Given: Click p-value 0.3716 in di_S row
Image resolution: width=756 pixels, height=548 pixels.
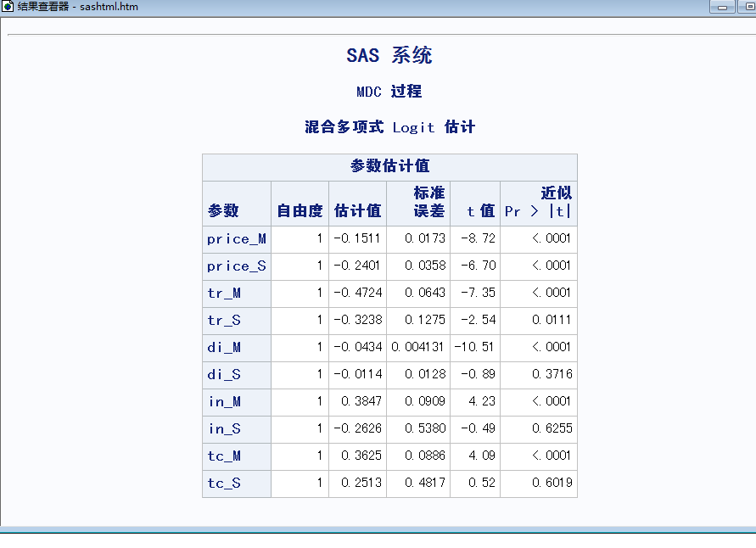Looking at the screenshot, I should 552,374.
